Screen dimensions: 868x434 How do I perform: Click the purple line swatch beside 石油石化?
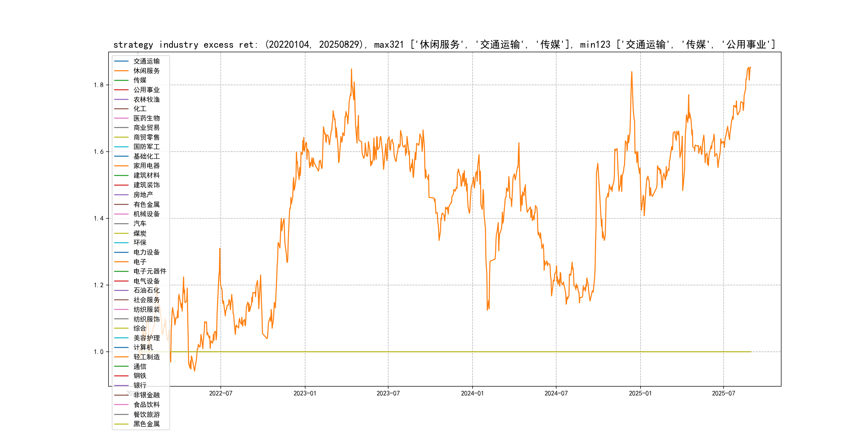(121, 290)
